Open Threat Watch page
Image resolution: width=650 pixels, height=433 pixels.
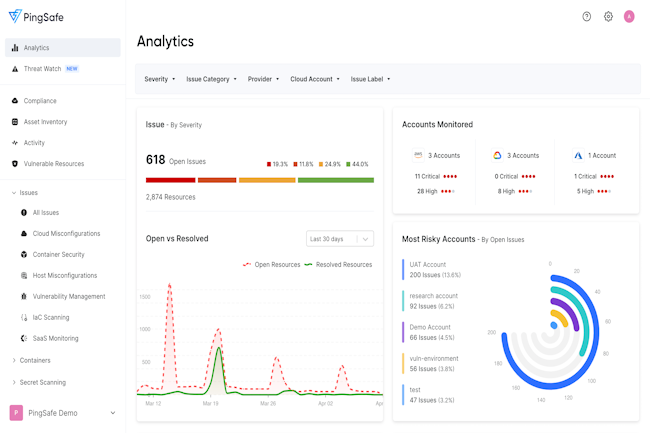click(x=42, y=69)
